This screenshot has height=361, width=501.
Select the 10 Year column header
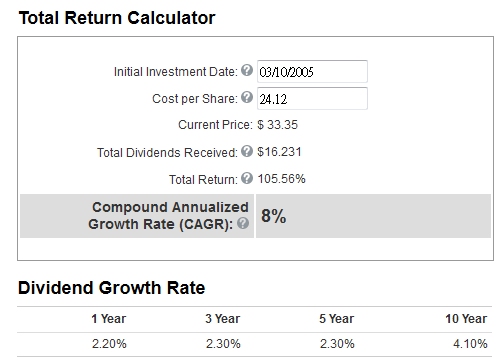[x=466, y=319]
